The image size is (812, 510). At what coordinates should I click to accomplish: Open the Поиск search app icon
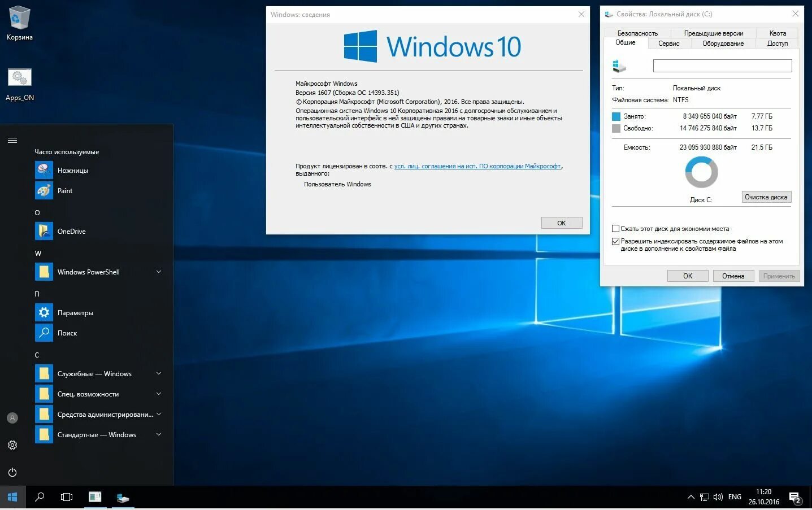point(44,333)
